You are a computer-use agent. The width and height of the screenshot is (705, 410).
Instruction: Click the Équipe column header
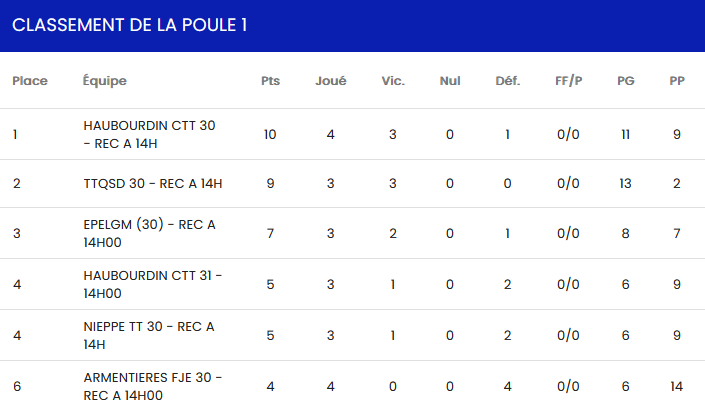click(105, 81)
